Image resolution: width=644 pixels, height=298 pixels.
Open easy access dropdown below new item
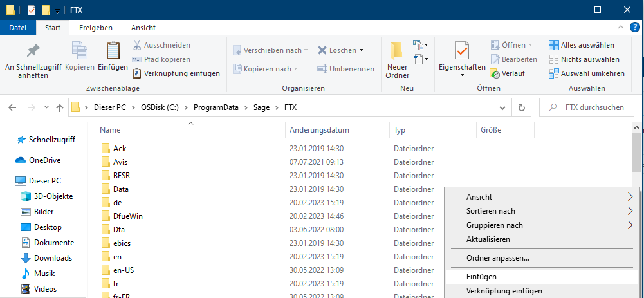tap(421, 59)
